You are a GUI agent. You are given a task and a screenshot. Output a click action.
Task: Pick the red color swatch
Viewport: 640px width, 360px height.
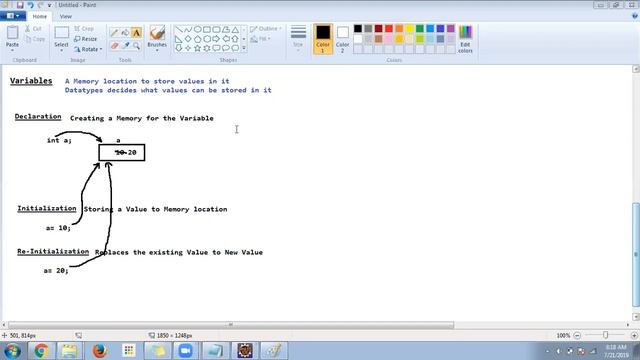pyautogui.click(x=389, y=29)
